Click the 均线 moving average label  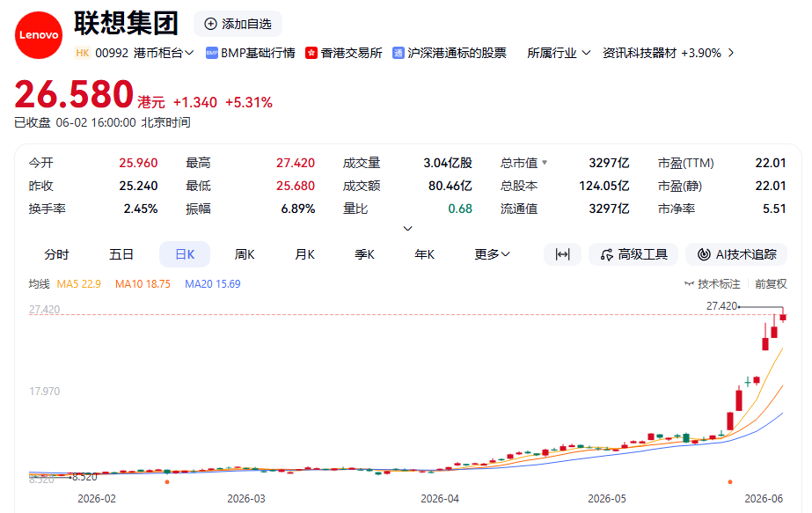pyautogui.click(x=39, y=284)
